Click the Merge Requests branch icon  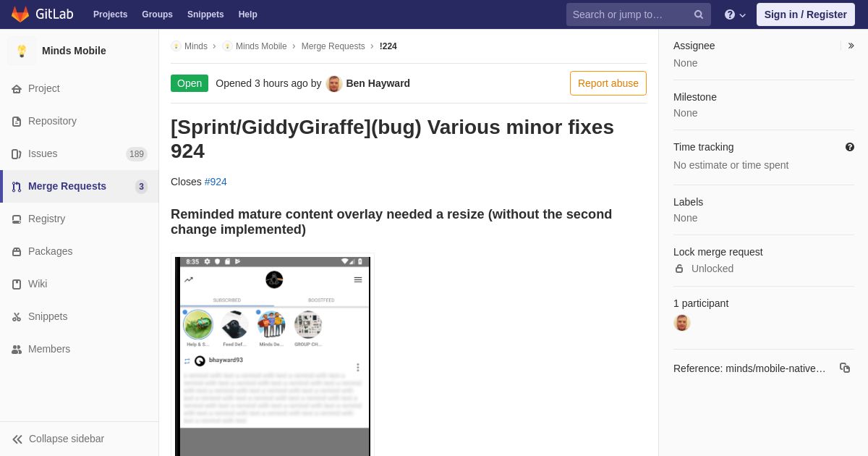pos(17,186)
